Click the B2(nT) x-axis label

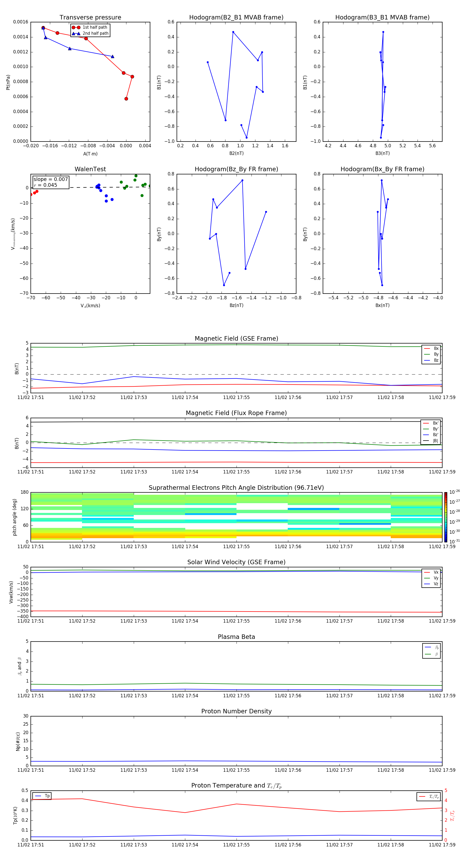point(236,153)
